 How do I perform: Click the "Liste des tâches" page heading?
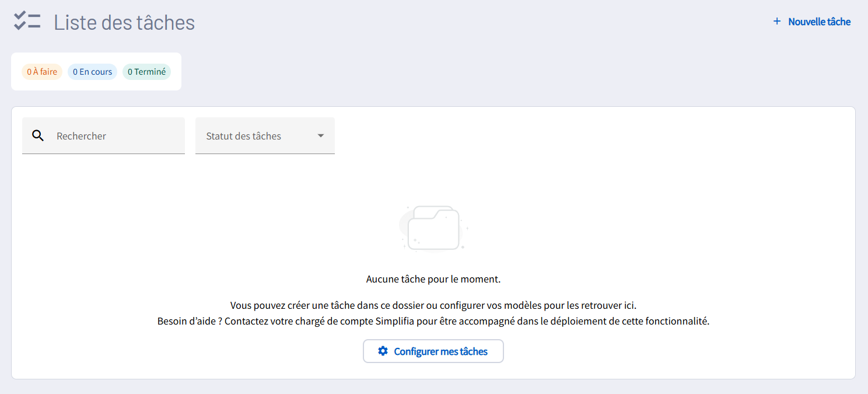point(124,22)
